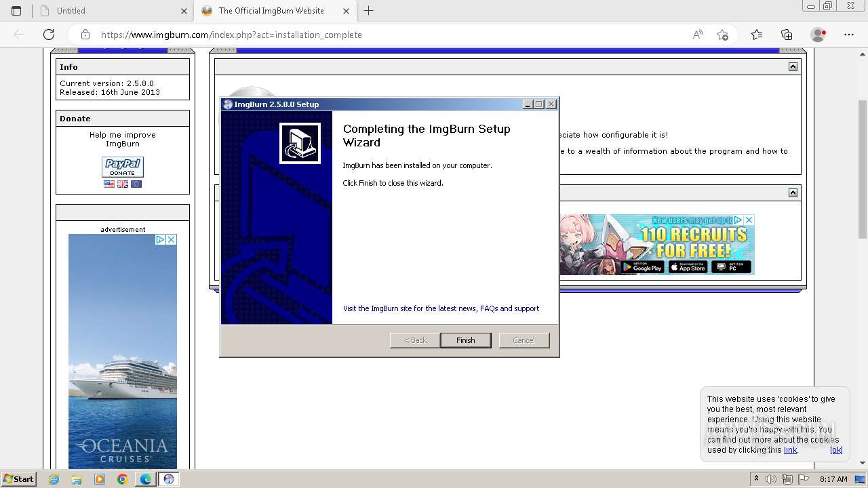Close the Untitled tab
The width and height of the screenshot is (868, 488).
(x=184, y=11)
